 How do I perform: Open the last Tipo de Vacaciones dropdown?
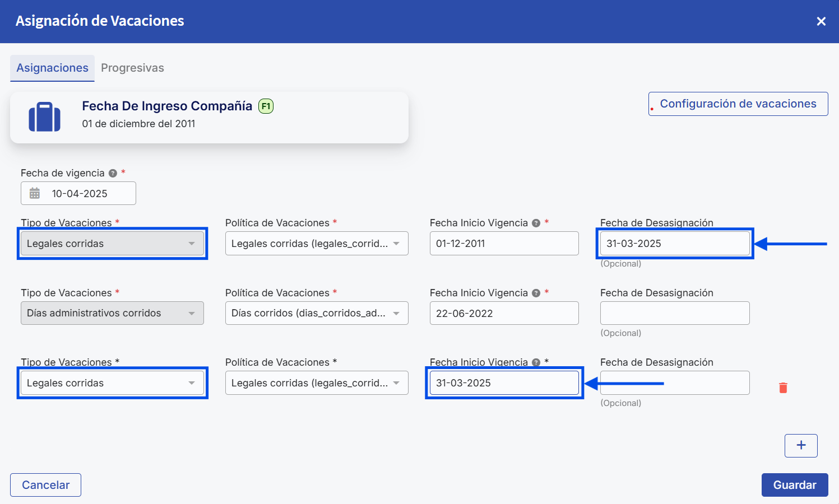[112, 383]
